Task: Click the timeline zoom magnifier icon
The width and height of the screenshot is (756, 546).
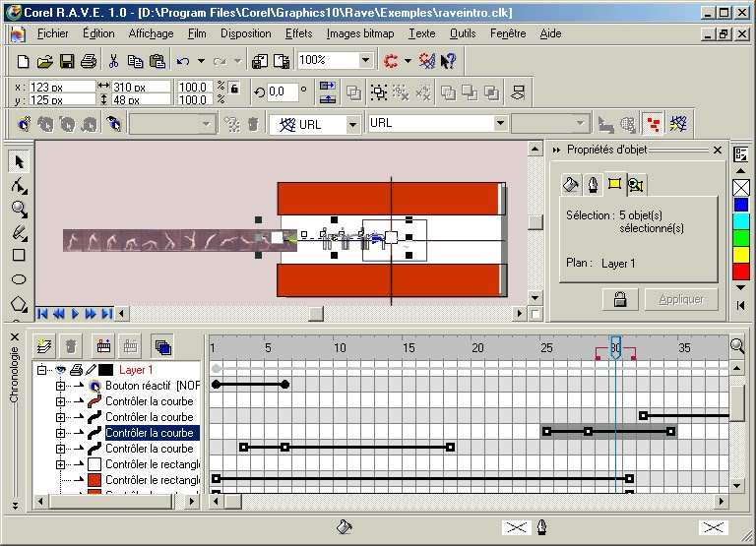Action: 737,345
